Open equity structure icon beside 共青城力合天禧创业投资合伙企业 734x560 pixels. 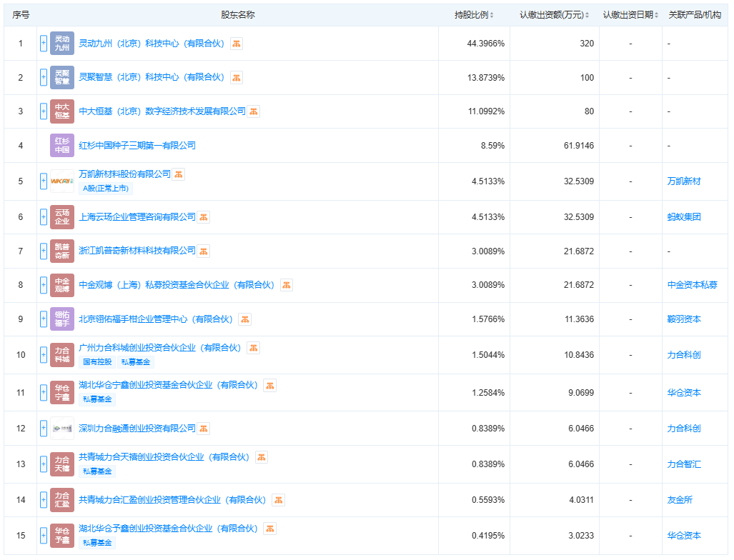point(261,458)
